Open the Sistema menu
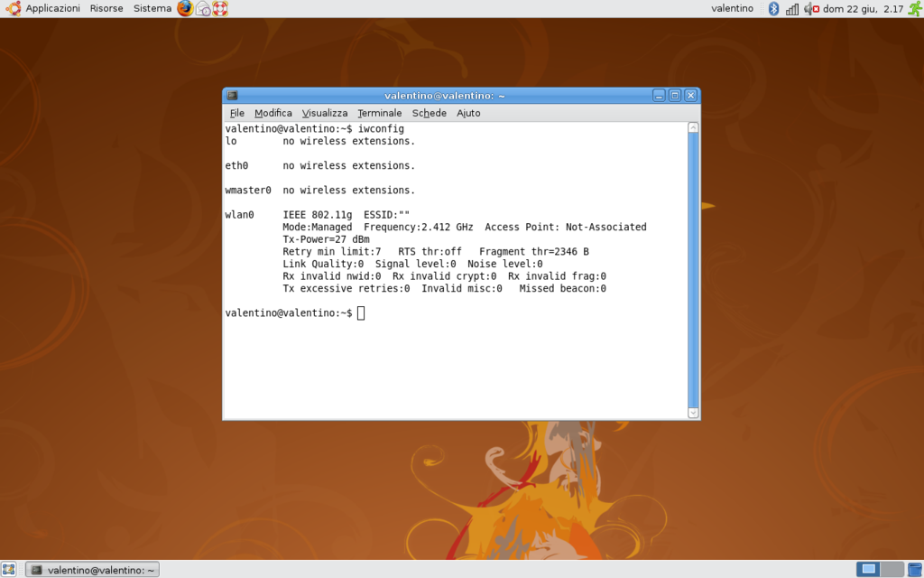This screenshot has height=578, width=924. [x=152, y=8]
